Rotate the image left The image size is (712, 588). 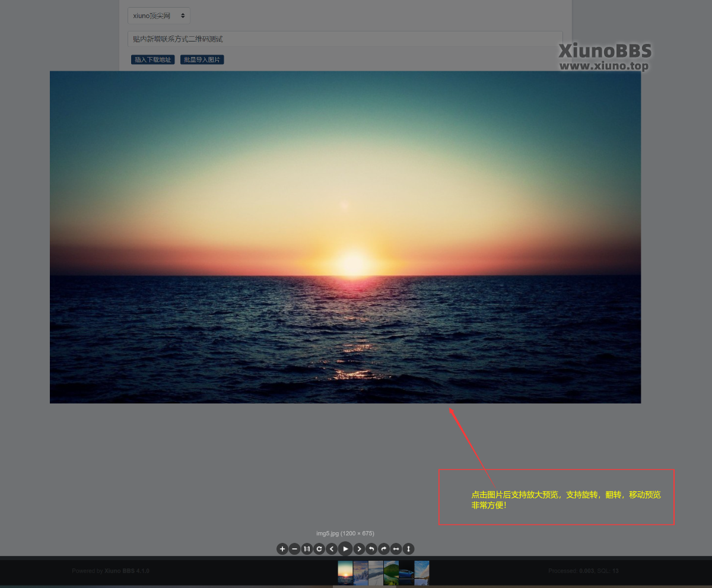pyautogui.click(x=371, y=549)
